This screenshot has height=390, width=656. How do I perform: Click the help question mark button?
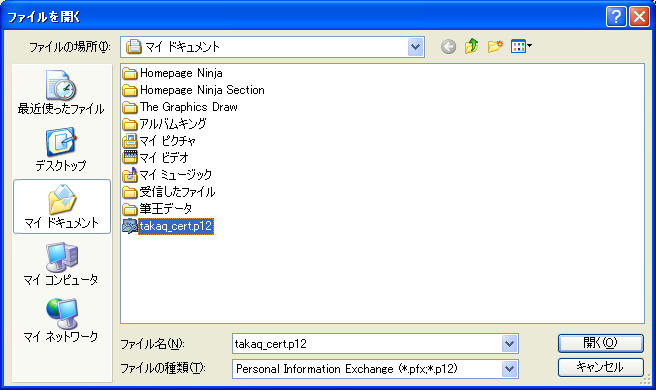coord(616,17)
